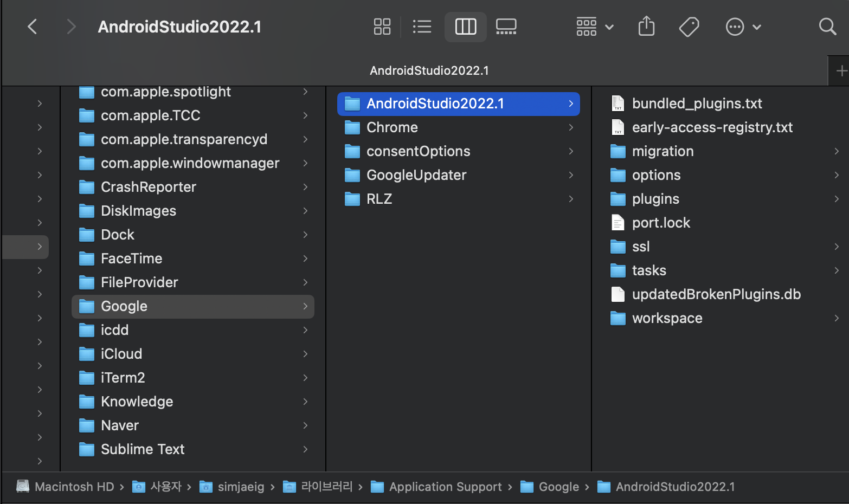Select updatedBrokenPlugins.db file
The image size is (849, 504).
(x=716, y=294)
